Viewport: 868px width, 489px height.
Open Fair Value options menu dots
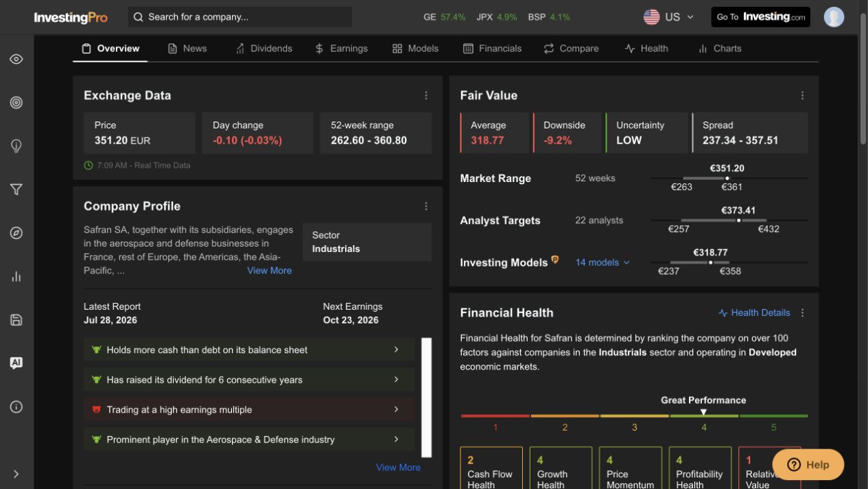[x=802, y=95]
